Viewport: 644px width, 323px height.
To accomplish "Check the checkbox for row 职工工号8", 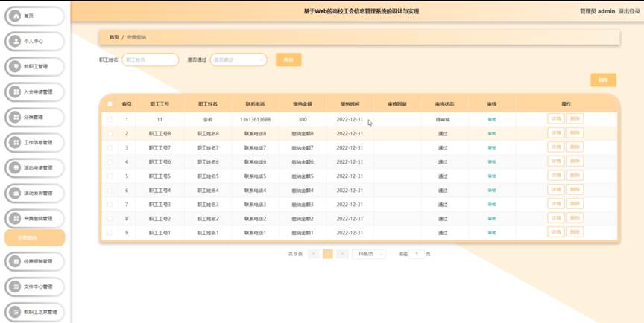I will click(x=110, y=134).
